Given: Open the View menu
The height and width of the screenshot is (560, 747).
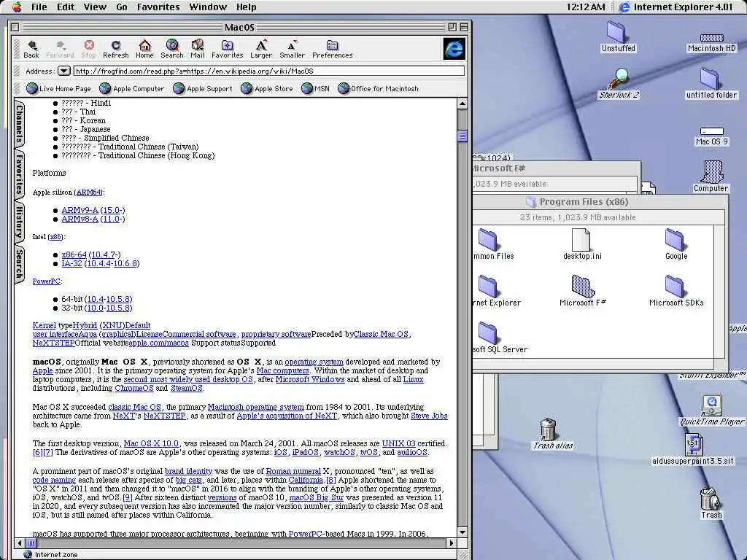Looking at the screenshot, I should 95,7.
